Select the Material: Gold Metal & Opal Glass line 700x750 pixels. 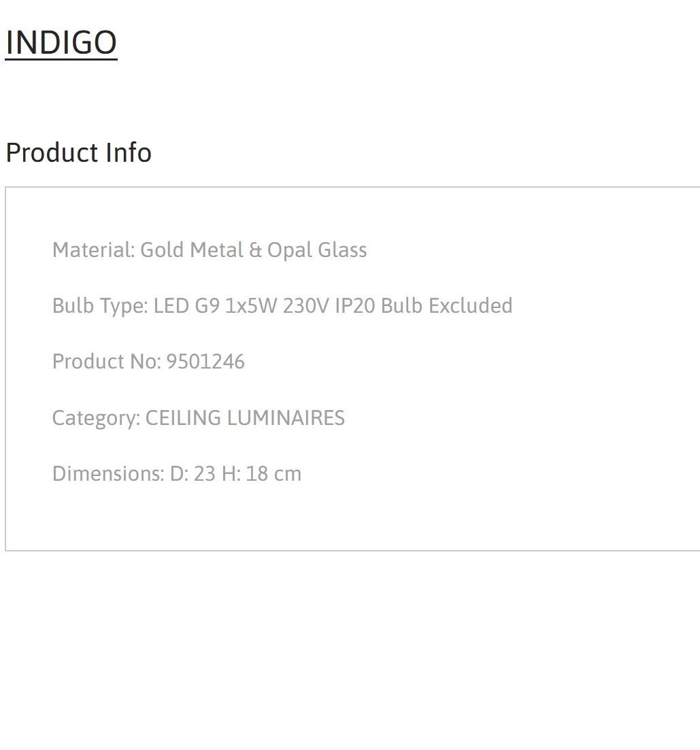click(209, 250)
